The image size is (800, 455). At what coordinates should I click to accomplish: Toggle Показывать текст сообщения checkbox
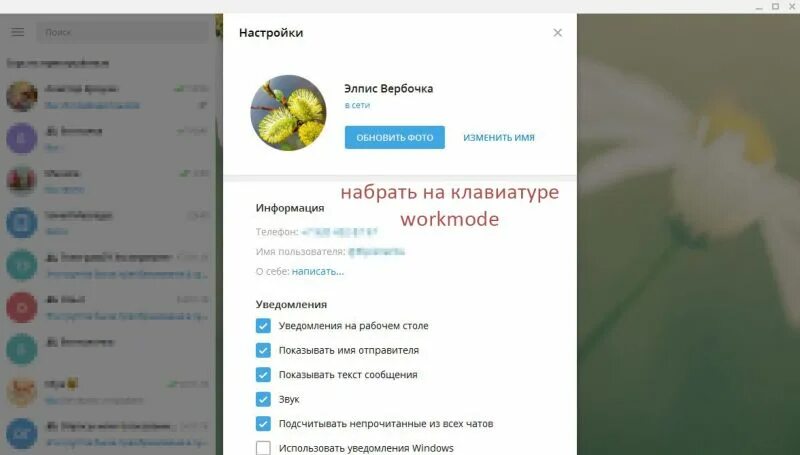click(263, 374)
